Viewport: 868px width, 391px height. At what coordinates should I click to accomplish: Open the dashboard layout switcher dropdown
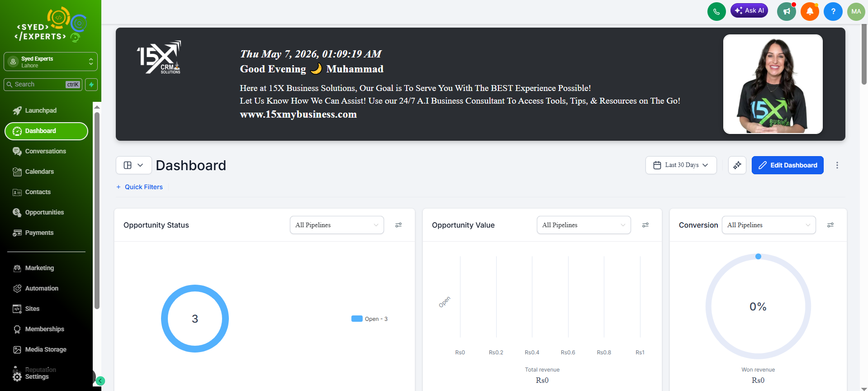(x=133, y=165)
